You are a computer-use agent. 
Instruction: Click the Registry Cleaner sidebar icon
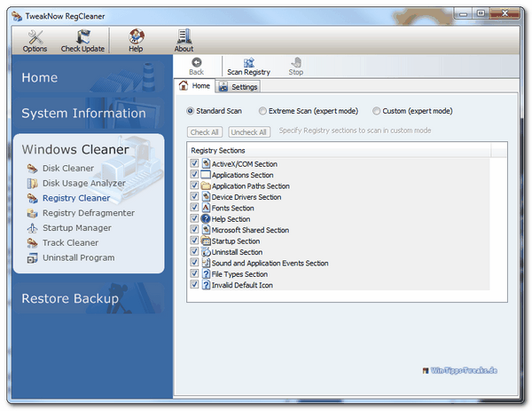(32, 198)
